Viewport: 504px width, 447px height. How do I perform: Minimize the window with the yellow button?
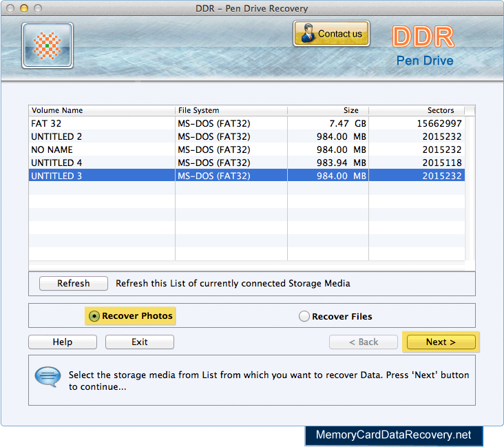click(x=24, y=8)
